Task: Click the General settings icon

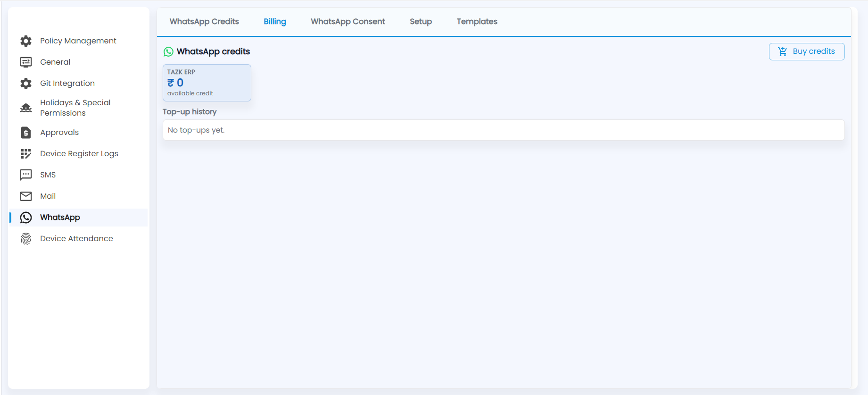Action: point(26,62)
